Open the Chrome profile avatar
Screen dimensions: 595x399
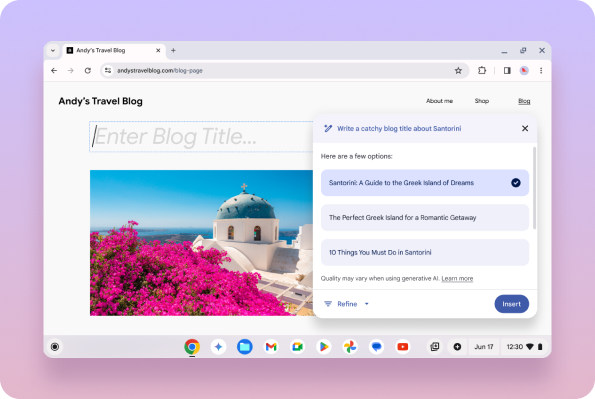tap(524, 71)
